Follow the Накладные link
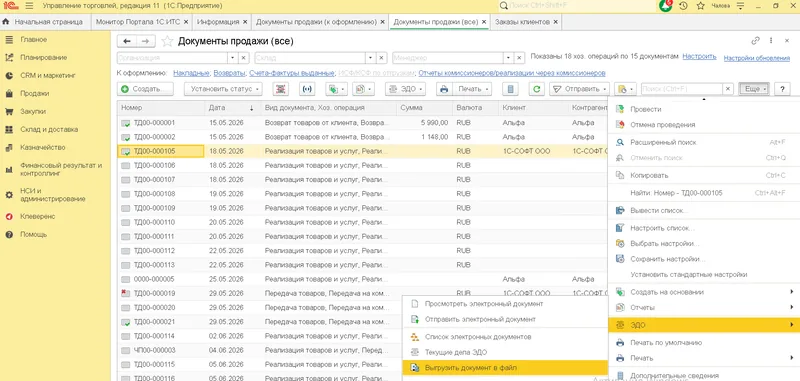The height and width of the screenshot is (381, 800). tap(191, 73)
